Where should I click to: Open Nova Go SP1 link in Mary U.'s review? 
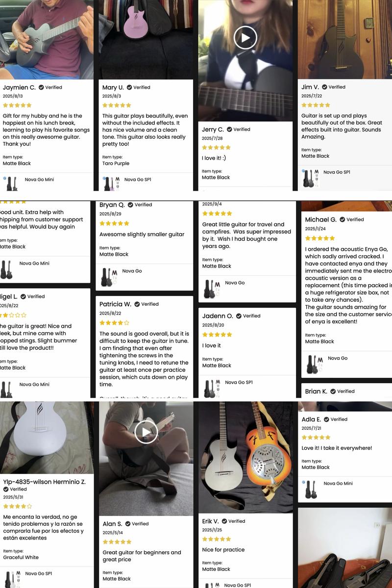click(138, 180)
